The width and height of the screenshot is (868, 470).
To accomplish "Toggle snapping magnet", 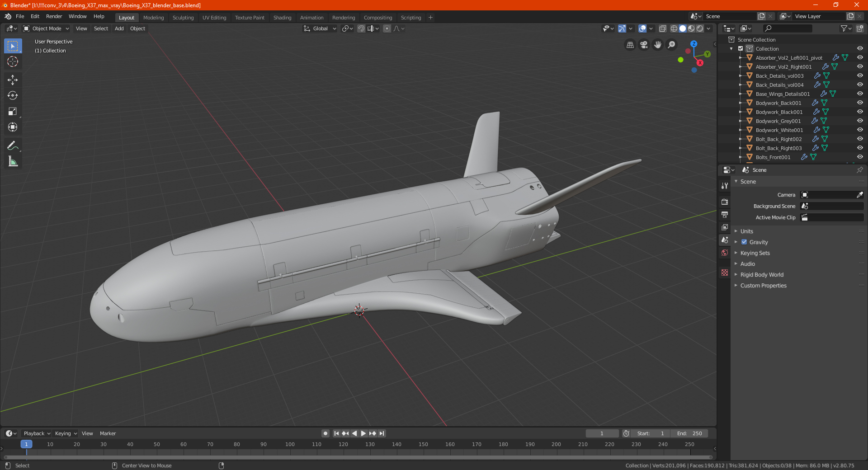I will 361,28.
